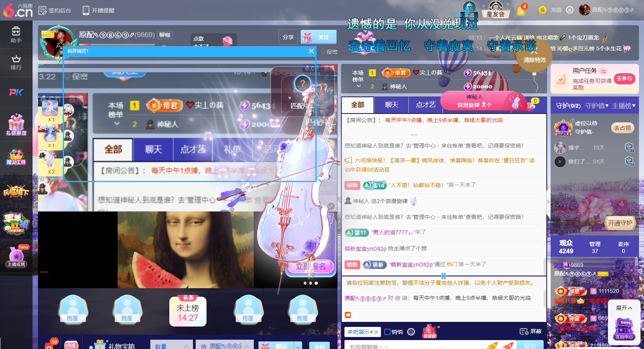This screenshot has width=644, height=349.
Task: Open the 助手 assistant sidebar icon
Action: (x=16, y=34)
